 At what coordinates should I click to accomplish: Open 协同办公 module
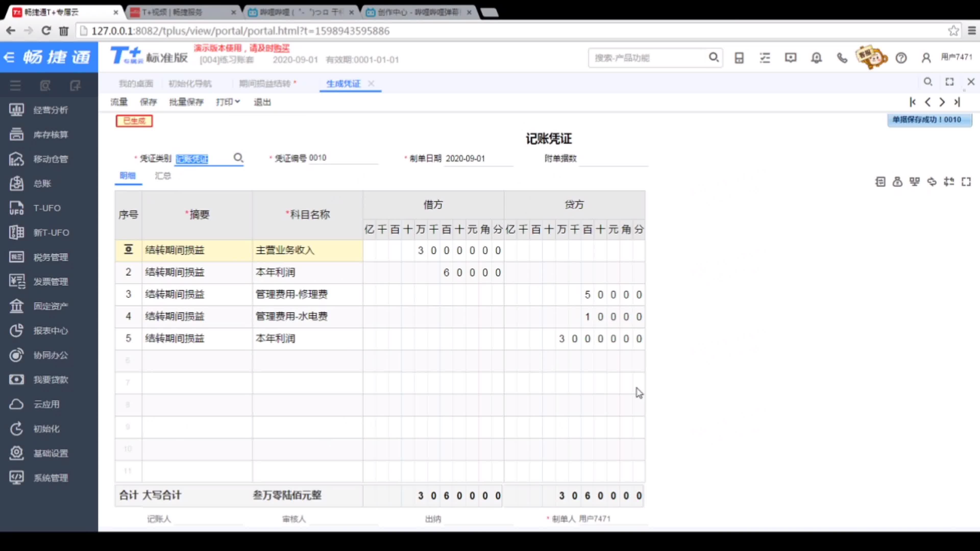coord(39,355)
